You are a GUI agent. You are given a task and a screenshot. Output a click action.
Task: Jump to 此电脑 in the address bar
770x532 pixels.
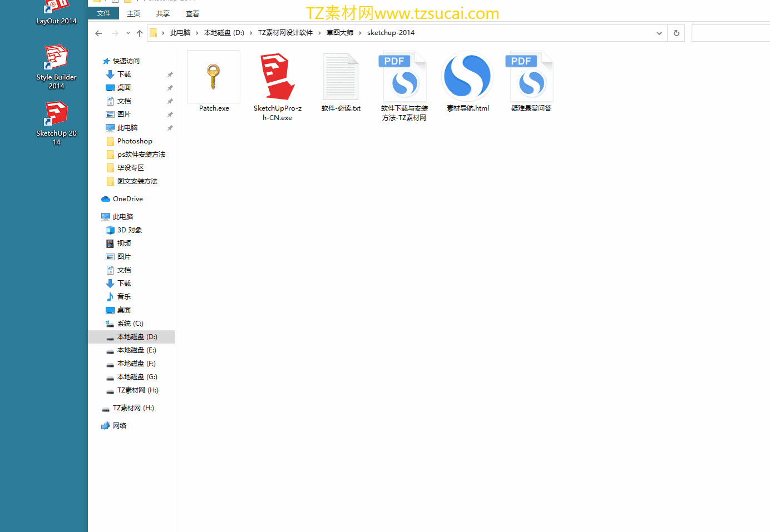click(180, 33)
